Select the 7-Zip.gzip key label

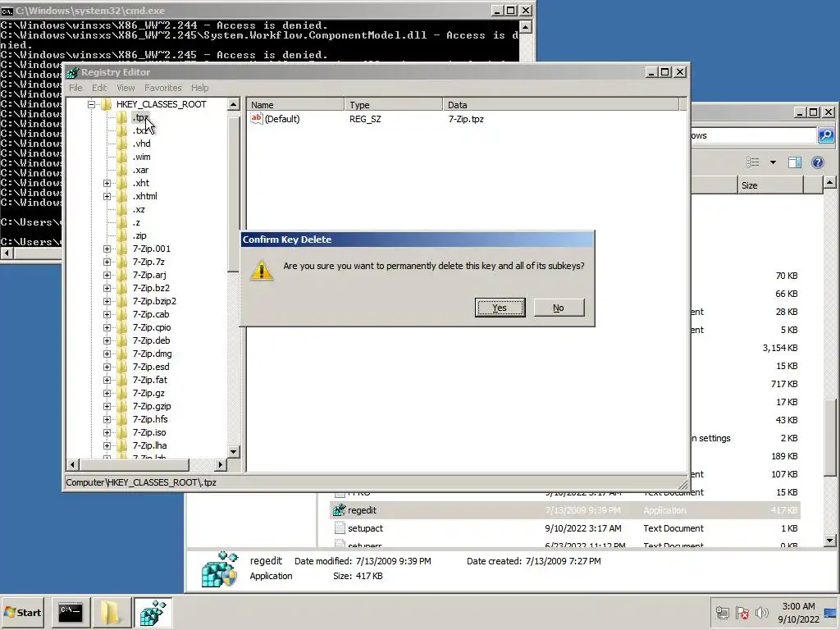tap(152, 406)
